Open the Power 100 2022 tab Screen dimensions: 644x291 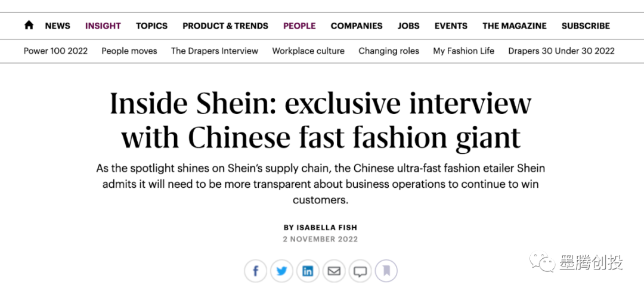(55, 51)
